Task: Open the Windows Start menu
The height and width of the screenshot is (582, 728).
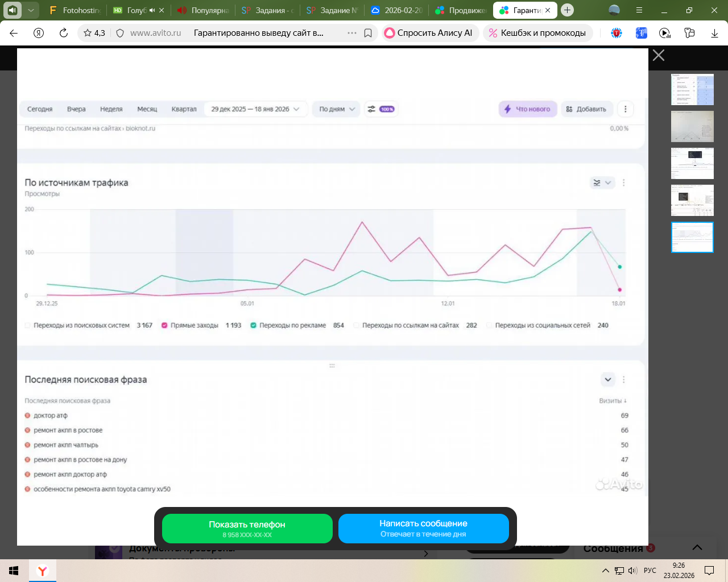Action: tap(14, 571)
